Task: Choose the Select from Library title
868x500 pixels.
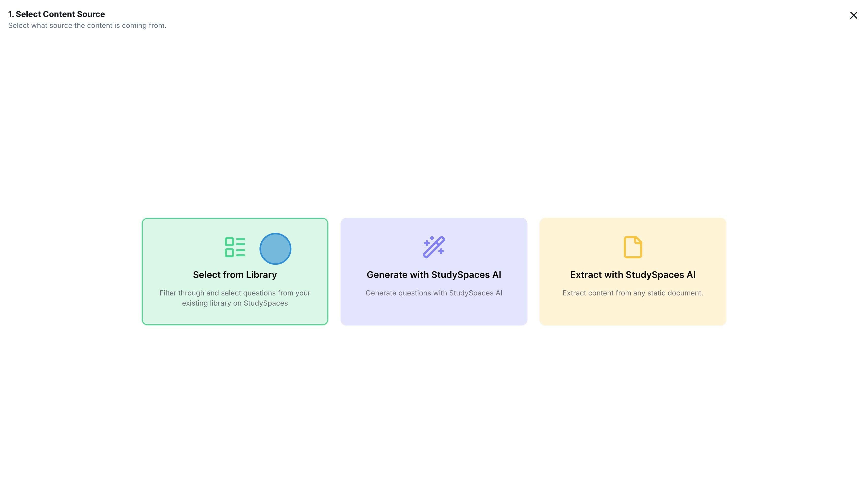Action: pos(235,275)
